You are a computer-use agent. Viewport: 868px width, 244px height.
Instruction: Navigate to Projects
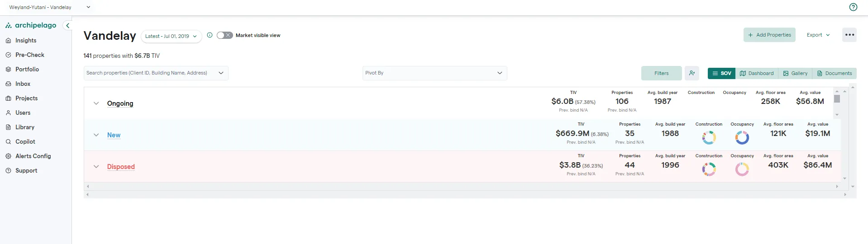tap(26, 98)
